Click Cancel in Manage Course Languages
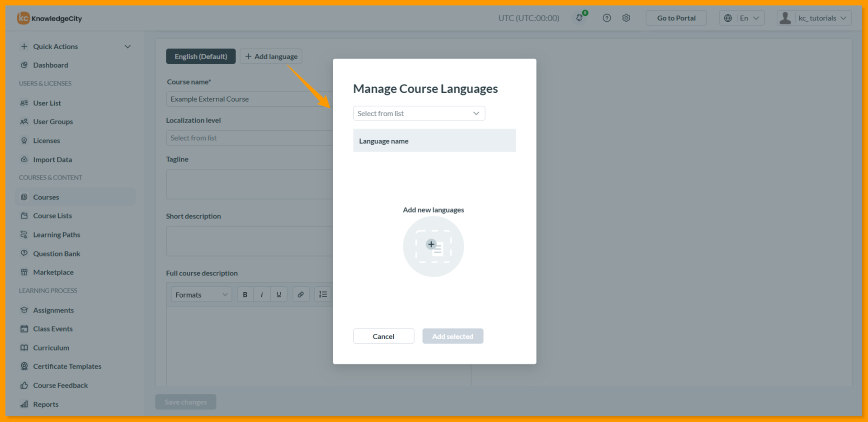This screenshot has width=868, height=422. (x=383, y=336)
